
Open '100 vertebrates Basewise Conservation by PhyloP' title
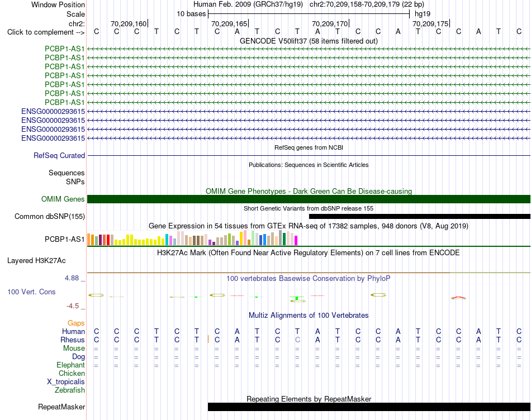pos(309,279)
